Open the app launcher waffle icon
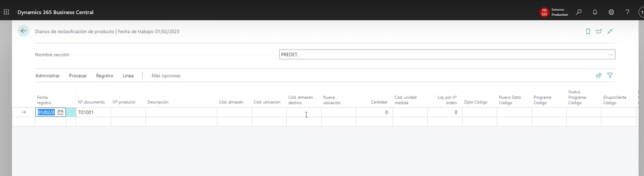 pos(6,12)
